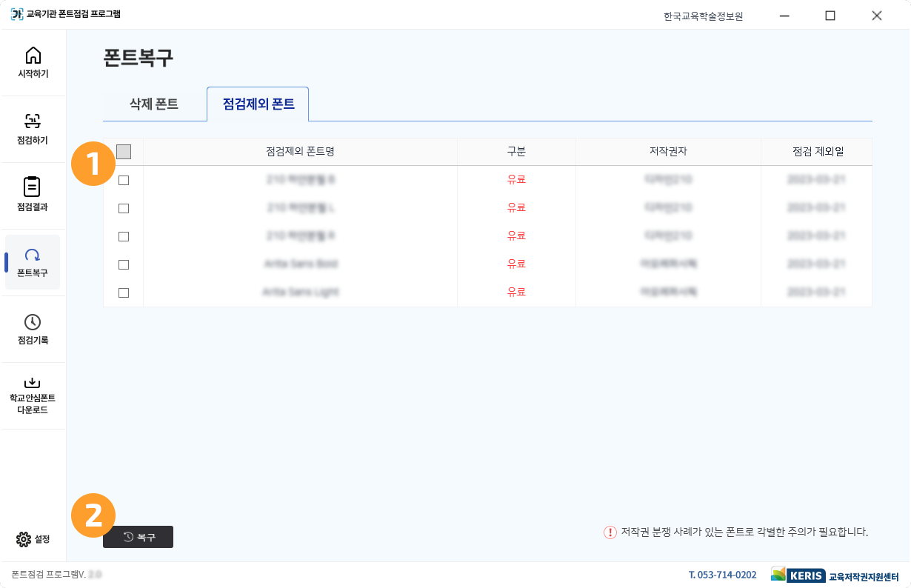Tick the last font row checkbox
The image size is (911, 588).
pos(124,293)
